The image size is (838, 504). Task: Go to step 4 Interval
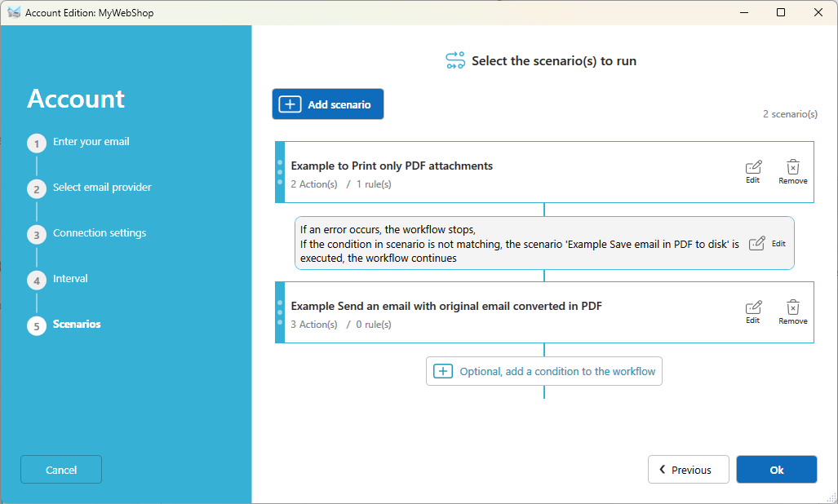[58, 279]
